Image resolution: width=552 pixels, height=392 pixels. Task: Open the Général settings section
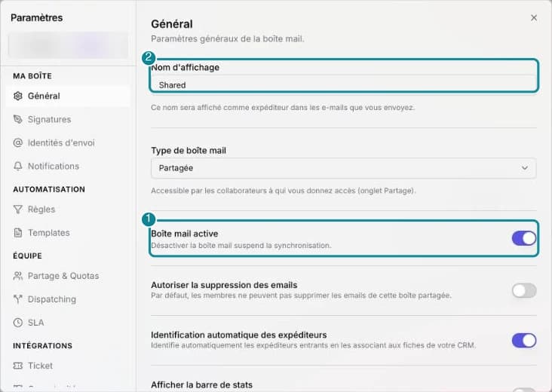point(69,96)
